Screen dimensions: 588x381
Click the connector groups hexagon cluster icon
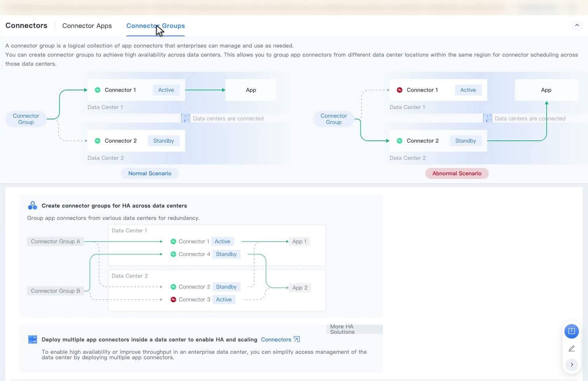click(x=33, y=205)
